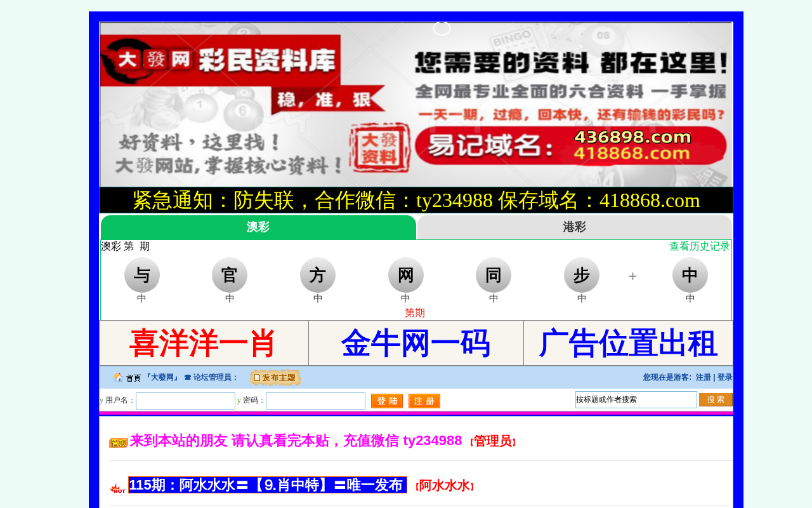Click the 大發网彩民资料库 banner image
Image resolution: width=812 pixels, height=508 pixels.
pos(416,105)
